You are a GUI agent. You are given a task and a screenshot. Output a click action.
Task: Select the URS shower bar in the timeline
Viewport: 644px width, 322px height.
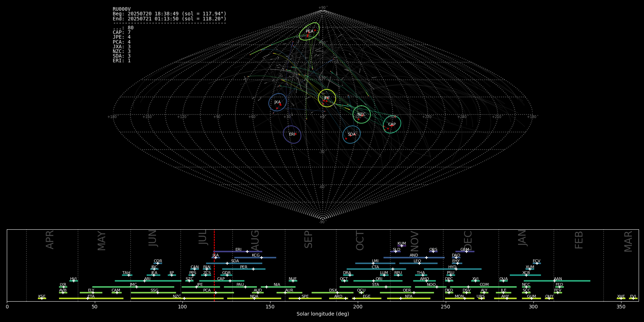[481, 298]
